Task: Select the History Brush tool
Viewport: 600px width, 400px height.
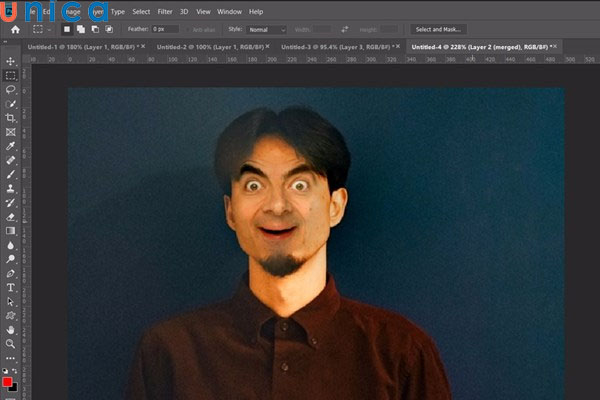Action: coord(10,202)
